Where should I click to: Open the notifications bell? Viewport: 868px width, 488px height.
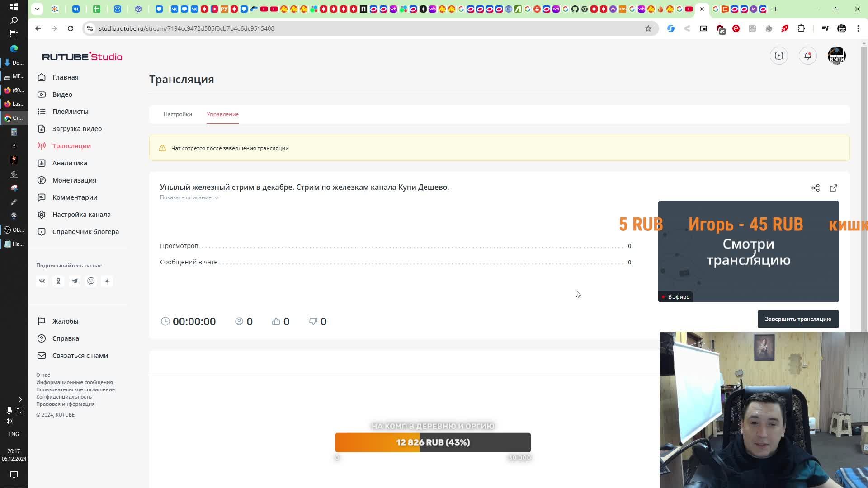tap(807, 56)
